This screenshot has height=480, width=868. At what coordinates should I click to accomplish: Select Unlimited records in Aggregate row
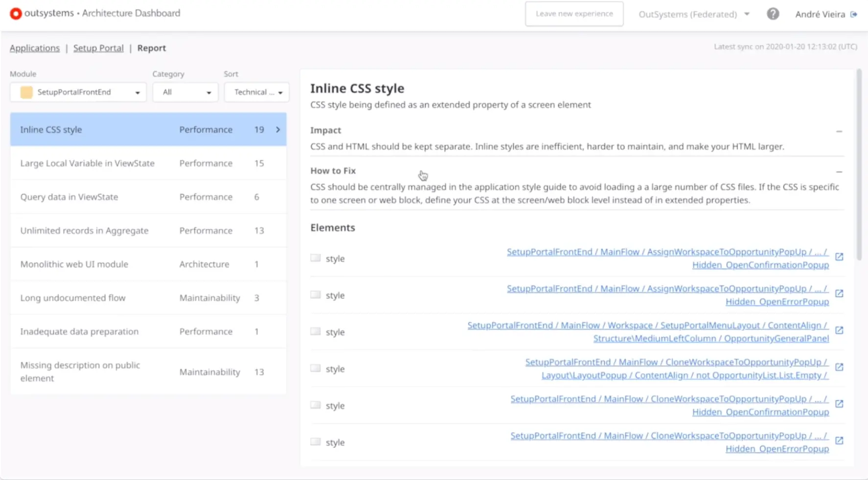click(x=148, y=231)
